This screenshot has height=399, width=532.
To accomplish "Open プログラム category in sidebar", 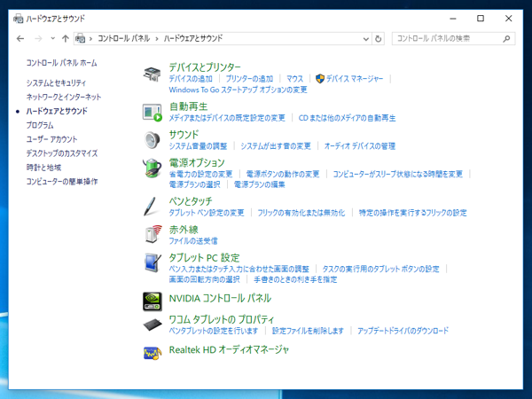I will coord(40,125).
